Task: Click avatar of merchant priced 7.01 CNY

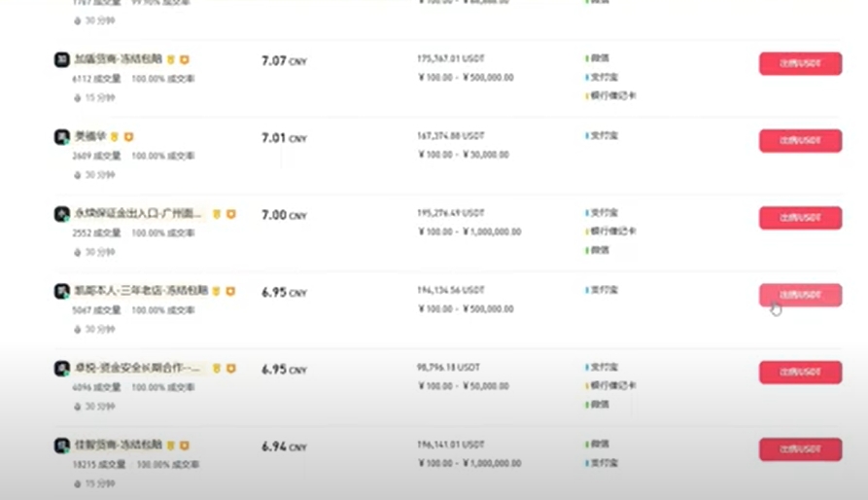Action: (61, 137)
